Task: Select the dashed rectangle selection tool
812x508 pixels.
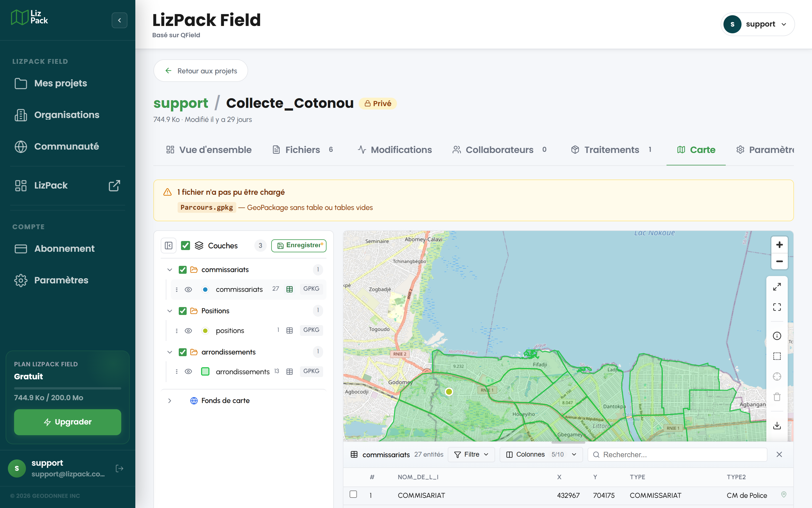Action: [x=777, y=356]
